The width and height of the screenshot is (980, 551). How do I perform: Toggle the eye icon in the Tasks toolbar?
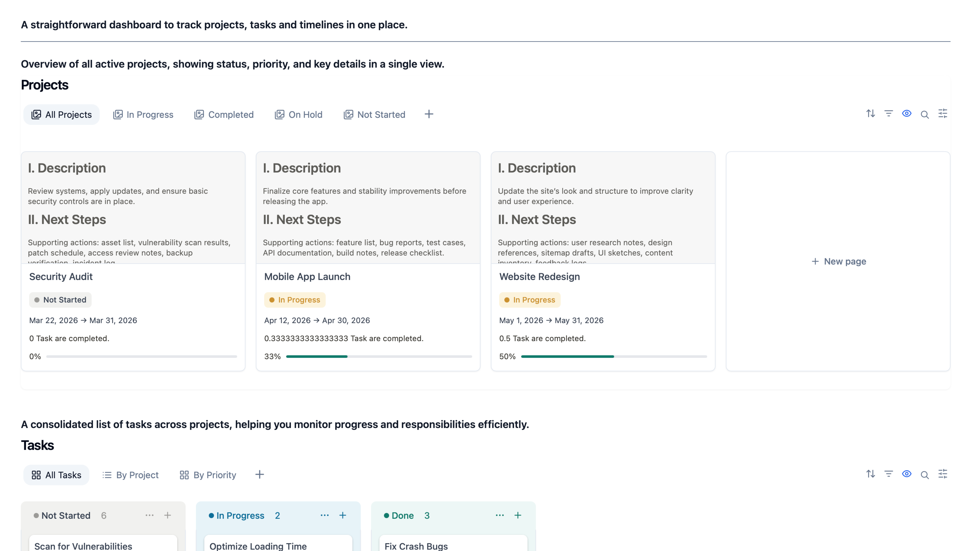[x=906, y=474]
